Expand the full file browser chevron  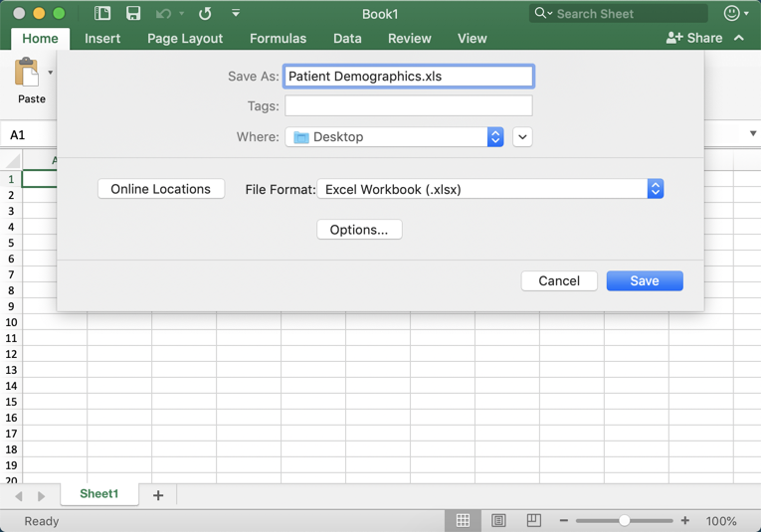522,137
